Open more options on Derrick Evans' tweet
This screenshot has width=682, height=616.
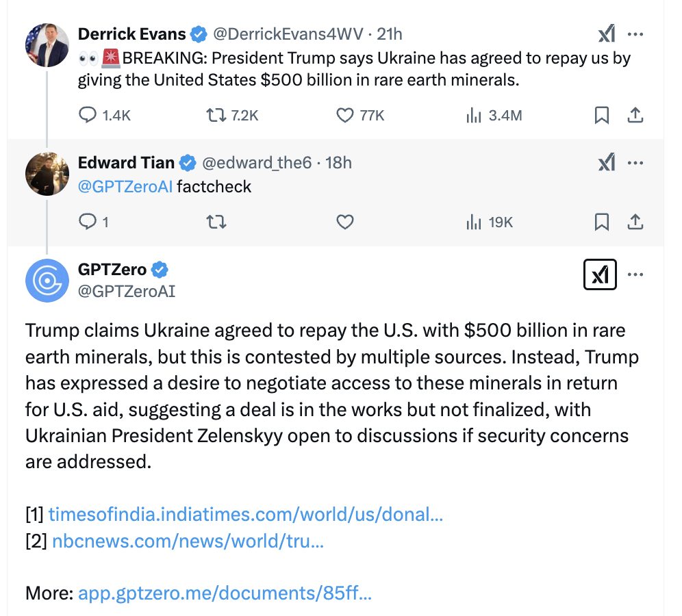tap(635, 34)
